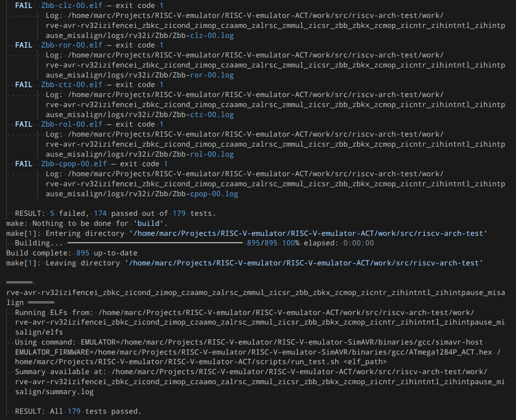Screen dimensions: 516x420
Task: Click the 895/895 build counter
Action: tap(262, 243)
